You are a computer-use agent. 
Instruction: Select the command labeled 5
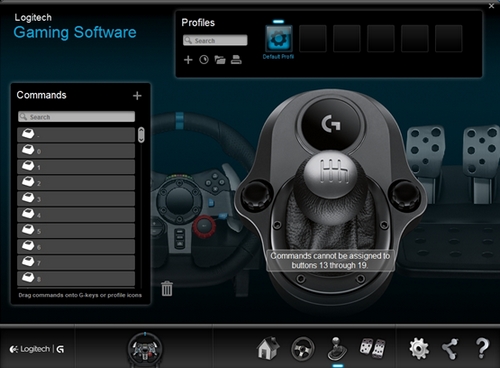click(x=76, y=231)
